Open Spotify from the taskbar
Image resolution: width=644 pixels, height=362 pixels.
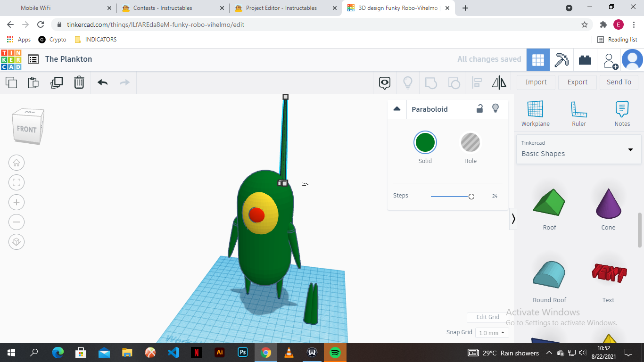(x=335, y=353)
